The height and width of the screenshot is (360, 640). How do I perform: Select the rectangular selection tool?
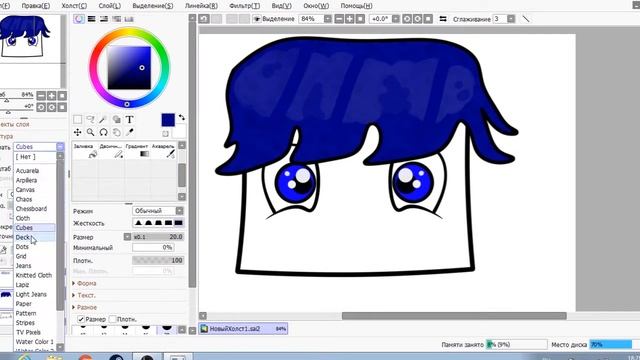point(77,119)
